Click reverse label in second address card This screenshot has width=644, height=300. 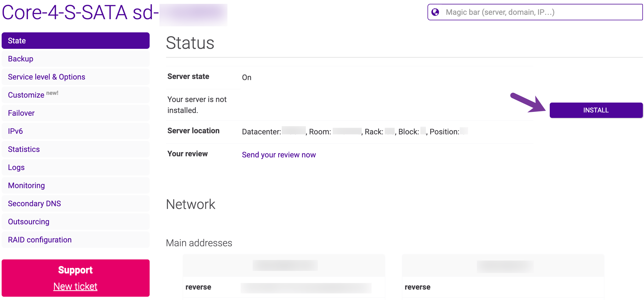(418, 287)
